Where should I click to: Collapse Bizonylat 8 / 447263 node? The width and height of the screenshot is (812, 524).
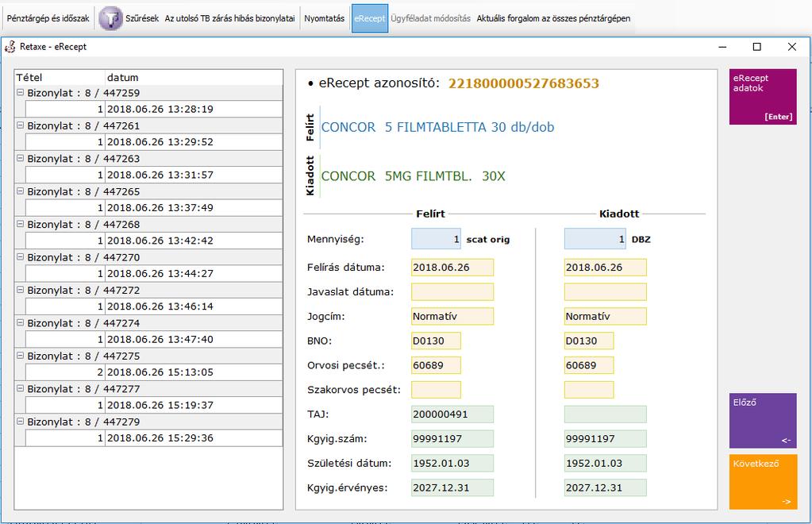[x=20, y=159]
